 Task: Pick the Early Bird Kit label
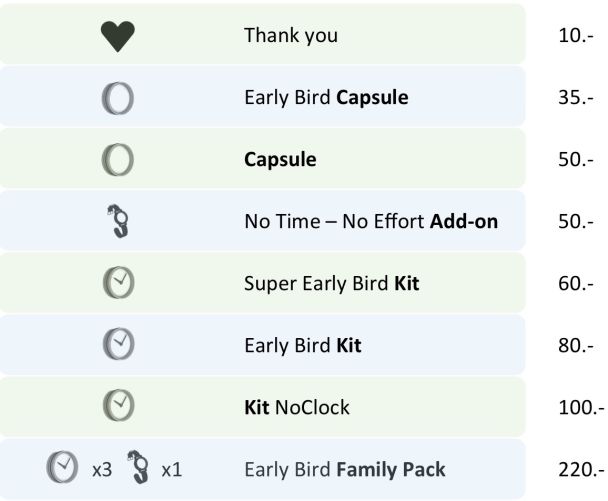303,346
